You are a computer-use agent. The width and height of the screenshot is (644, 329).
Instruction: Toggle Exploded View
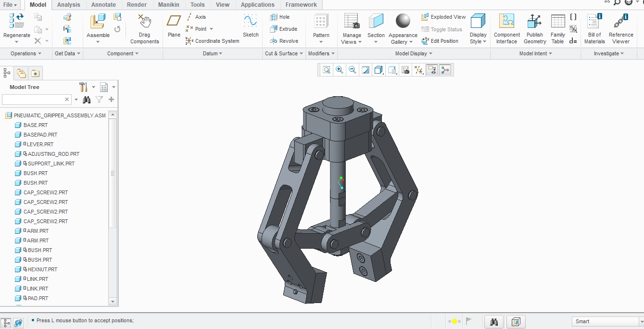click(443, 17)
